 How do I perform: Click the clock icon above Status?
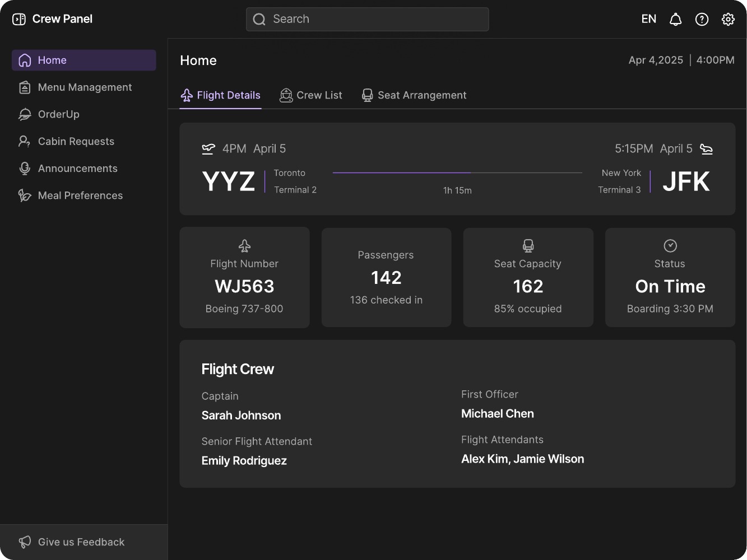[x=670, y=246]
